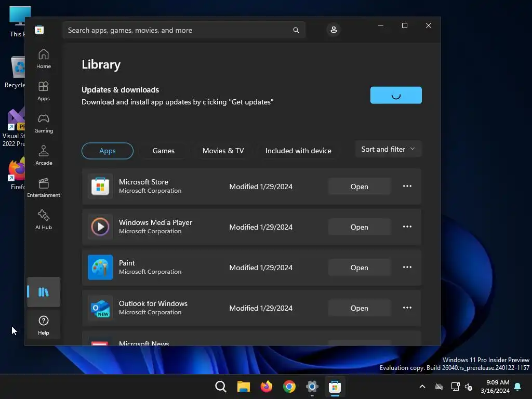The width and height of the screenshot is (532, 399).
Task: Open Paint via its Open button
Action: 360,268
